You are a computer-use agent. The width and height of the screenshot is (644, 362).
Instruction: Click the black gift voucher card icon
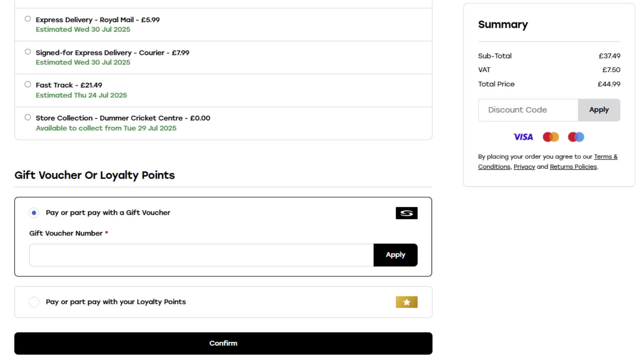406,213
